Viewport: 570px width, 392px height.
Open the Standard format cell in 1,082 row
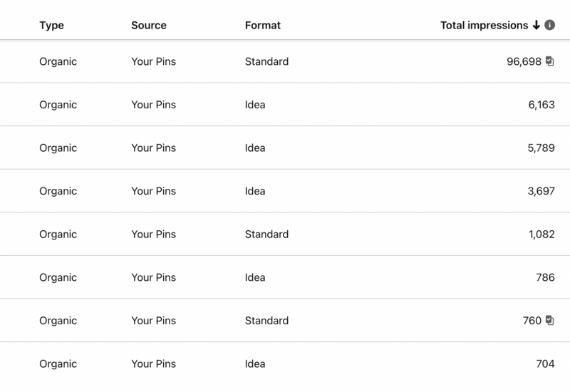(x=266, y=234)
